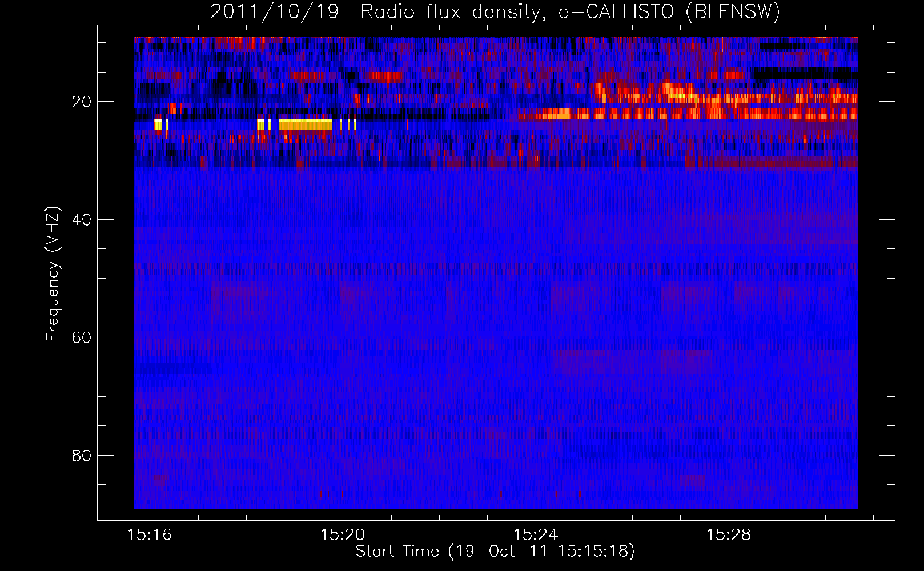The image size is (924, 571).
Task: Select the 15:28 time tick label
Action: click(729, 534)
